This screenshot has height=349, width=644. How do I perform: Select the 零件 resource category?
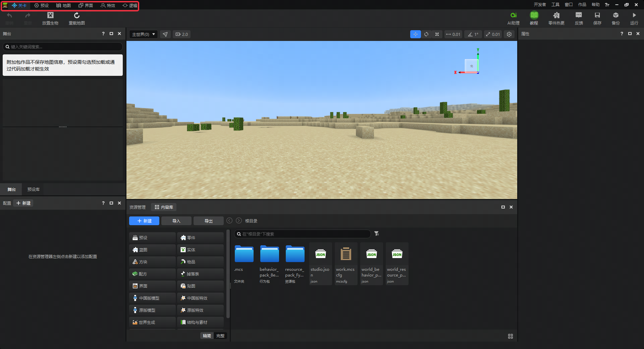(x=201, y=238)
